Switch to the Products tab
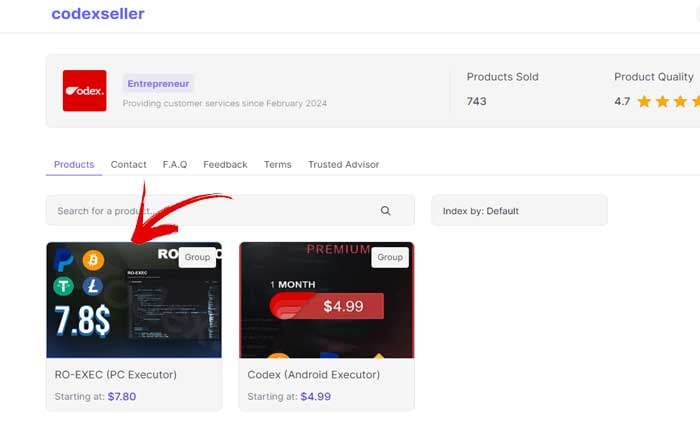700x430 pixels. (x=74, y=164)
